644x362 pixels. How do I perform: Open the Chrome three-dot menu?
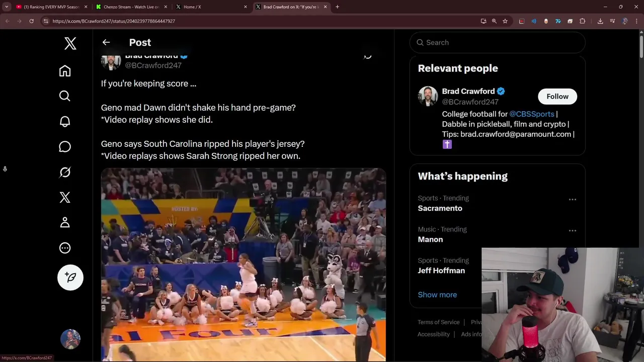point(637,21)
